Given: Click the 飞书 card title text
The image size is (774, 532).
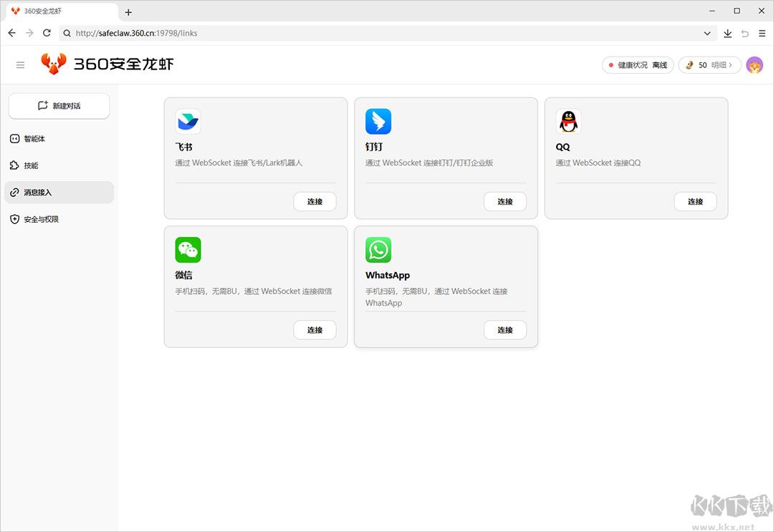Looking at the screenshot, I should pos(183,147).
